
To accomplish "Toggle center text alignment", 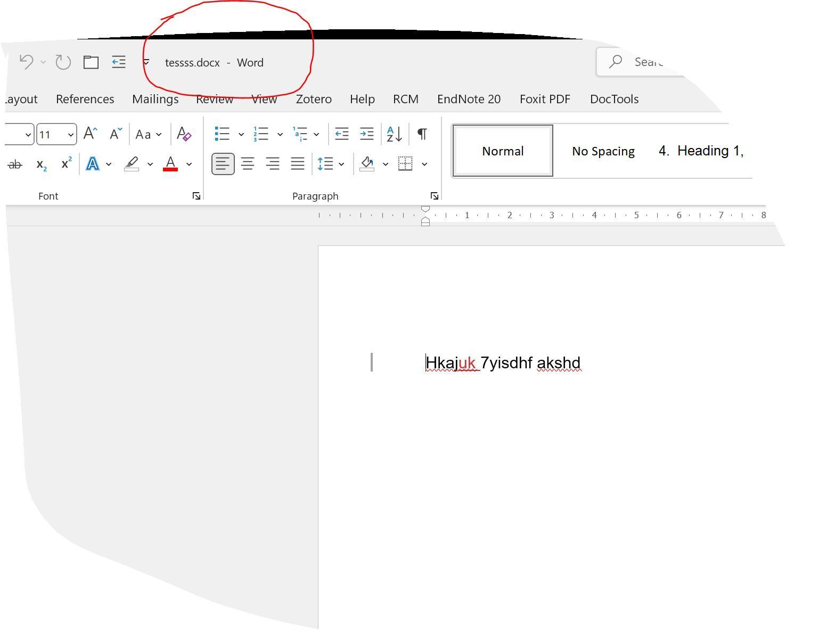I will 248,163.
